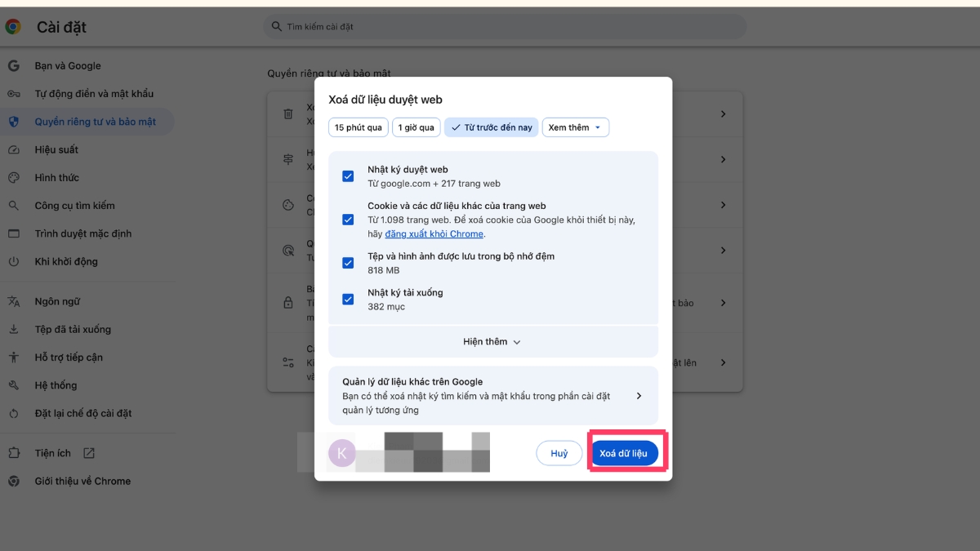
Task: Click the external-link icon beside Tiện ích
Action: tap(89, 453)
